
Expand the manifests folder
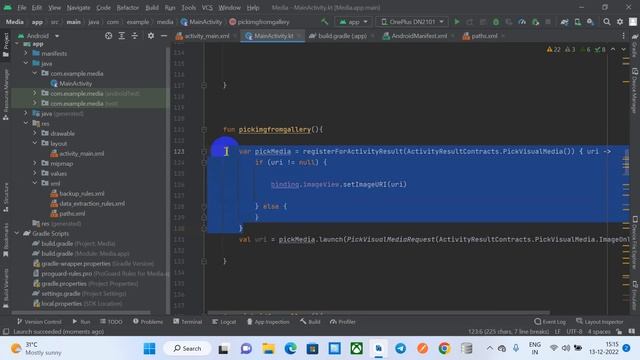point(26,53)
